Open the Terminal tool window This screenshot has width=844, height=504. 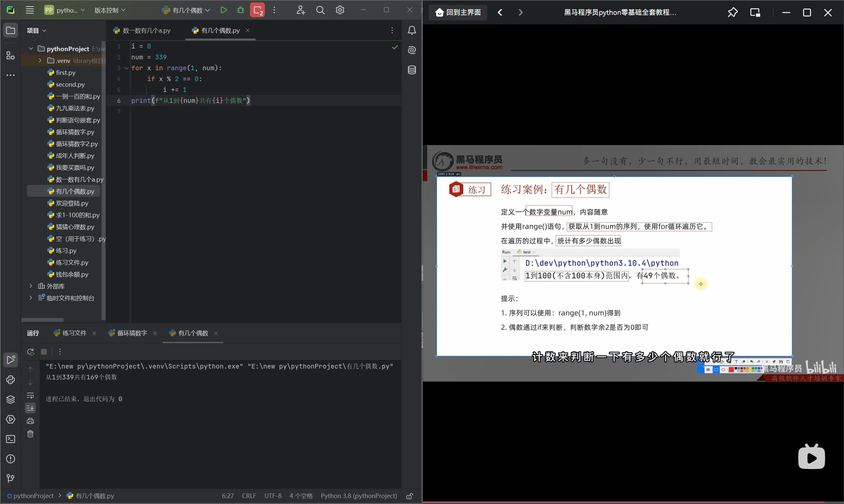pos(11,439)
